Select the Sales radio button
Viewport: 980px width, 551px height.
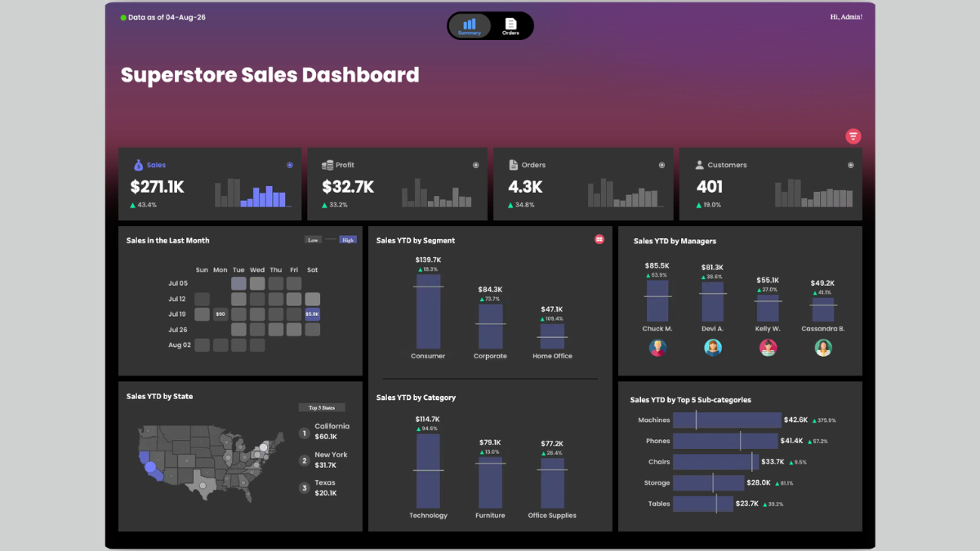click(x=290, y=165)
